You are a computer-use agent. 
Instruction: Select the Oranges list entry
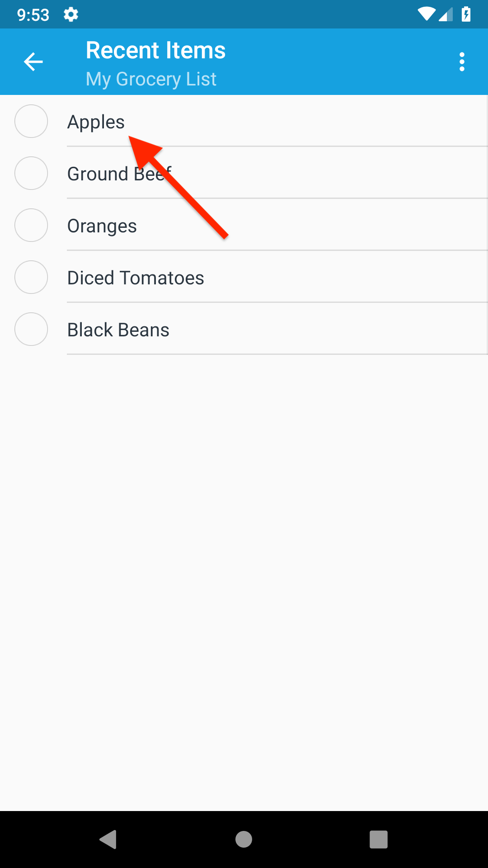[x=102, y=226]
